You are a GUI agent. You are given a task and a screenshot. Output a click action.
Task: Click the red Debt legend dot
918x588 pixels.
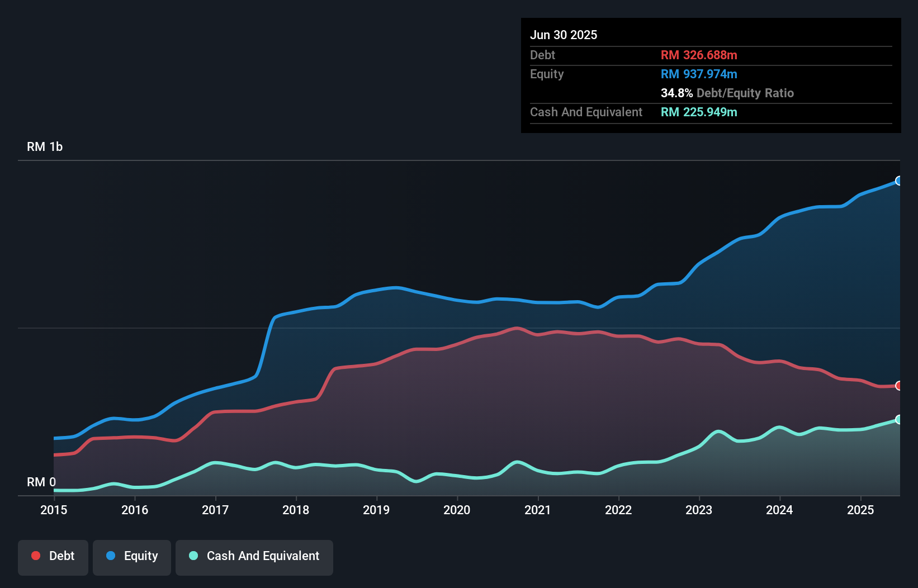pos(36,556)
